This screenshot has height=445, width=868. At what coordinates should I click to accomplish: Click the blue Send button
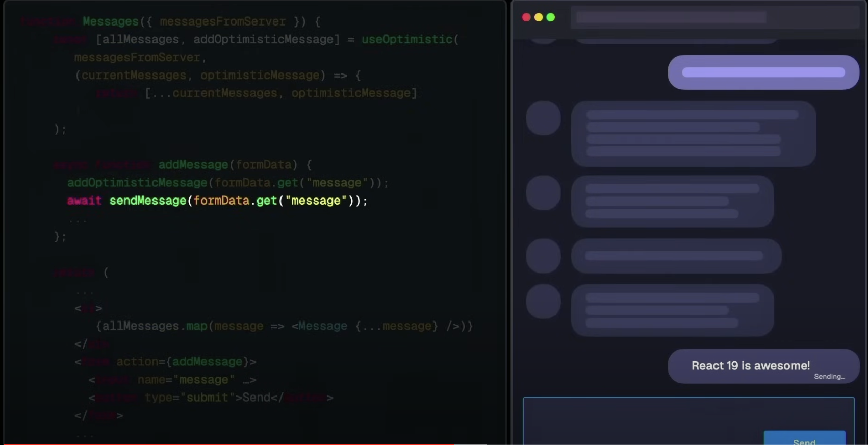(x=804, y=438)
